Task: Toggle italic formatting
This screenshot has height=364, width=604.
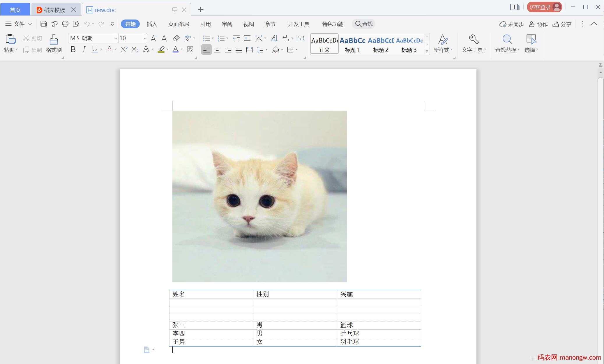Action: 84,50
